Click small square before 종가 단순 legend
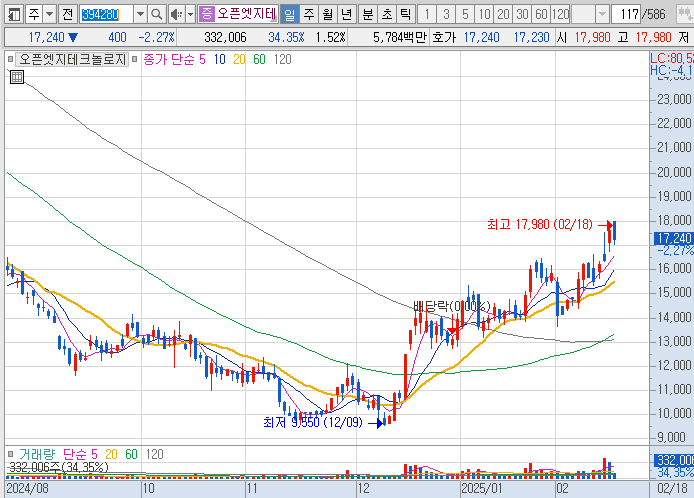This screenshot has height=498, width=694. 135,59
